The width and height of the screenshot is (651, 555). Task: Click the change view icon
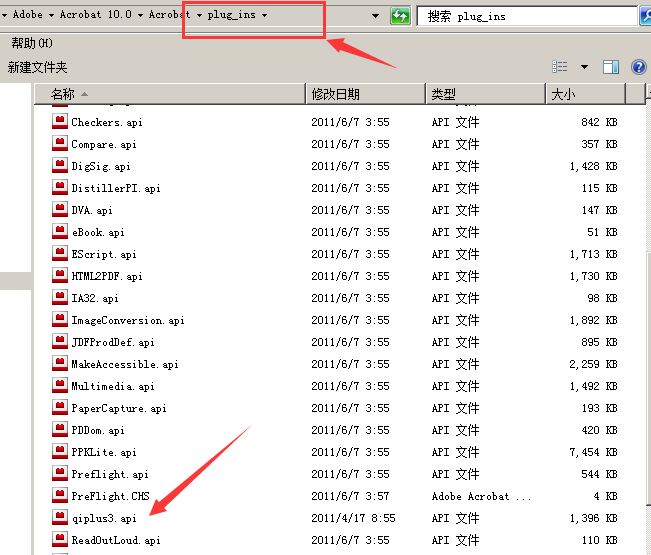[x=560, y=67]
